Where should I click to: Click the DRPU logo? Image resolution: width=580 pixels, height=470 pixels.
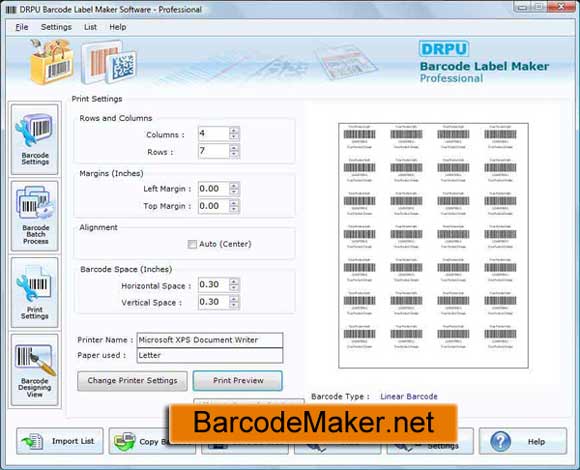[x=444, y=49]
